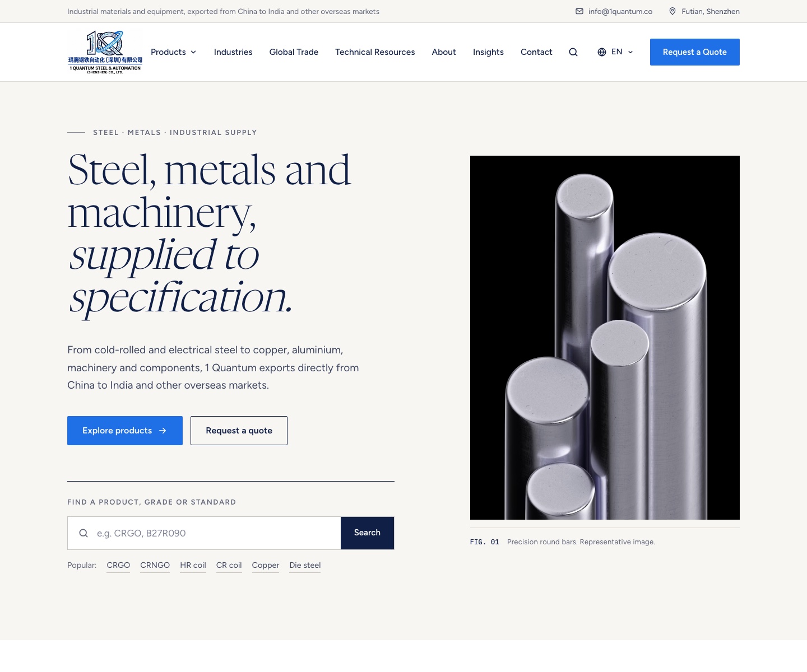Click the dark Search button
The height and width of the screenshot is (672, 807).
click(367, 533)
